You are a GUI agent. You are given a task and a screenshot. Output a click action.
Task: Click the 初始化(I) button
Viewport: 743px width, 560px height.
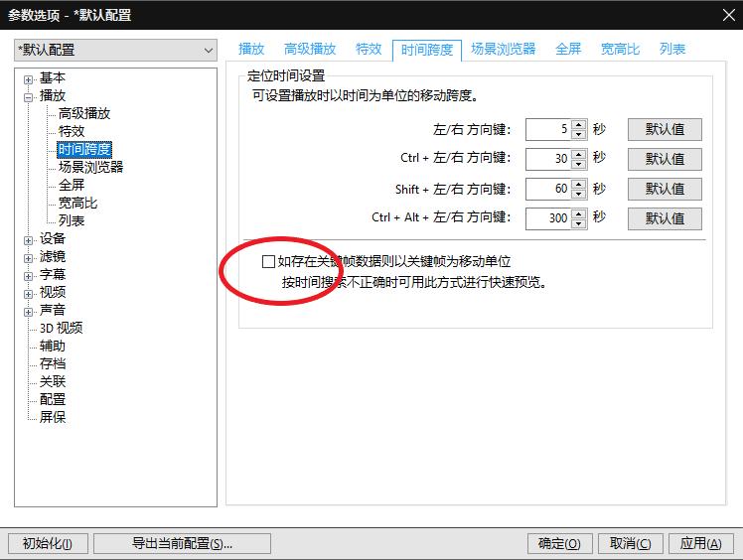[48, 543]
